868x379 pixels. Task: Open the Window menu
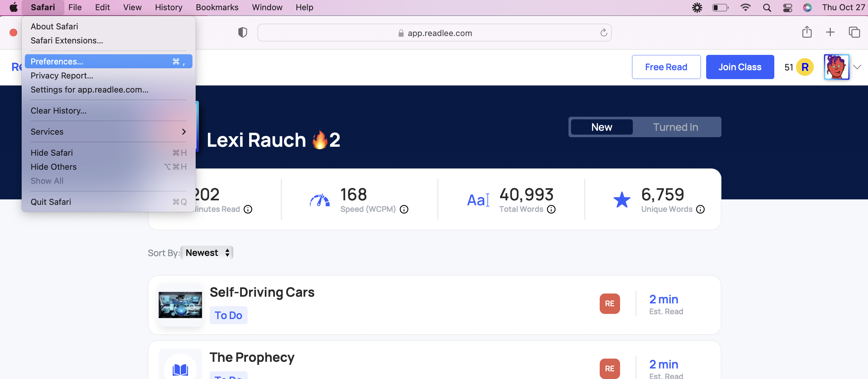coord(267,7)
